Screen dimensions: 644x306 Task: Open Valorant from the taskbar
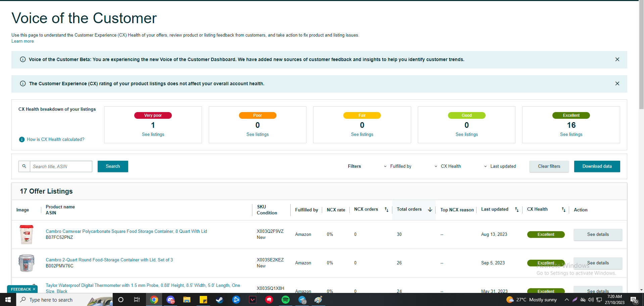tap(253, 300)
